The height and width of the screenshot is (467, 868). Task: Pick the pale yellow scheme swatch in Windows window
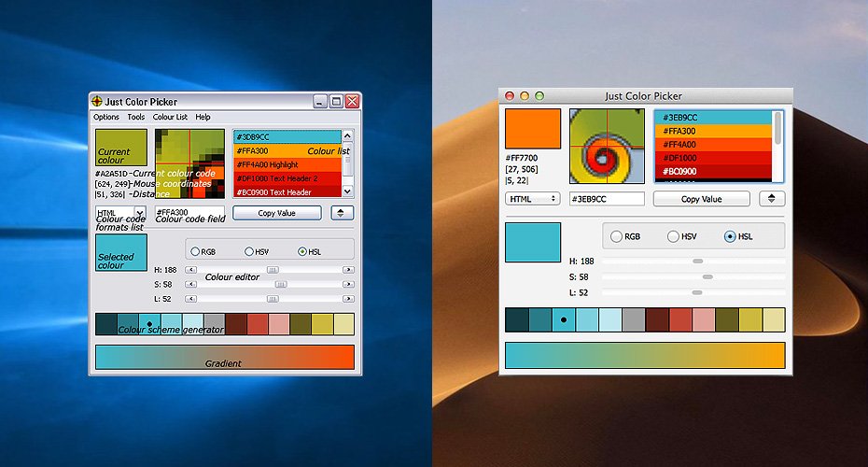tap(343, 325)
